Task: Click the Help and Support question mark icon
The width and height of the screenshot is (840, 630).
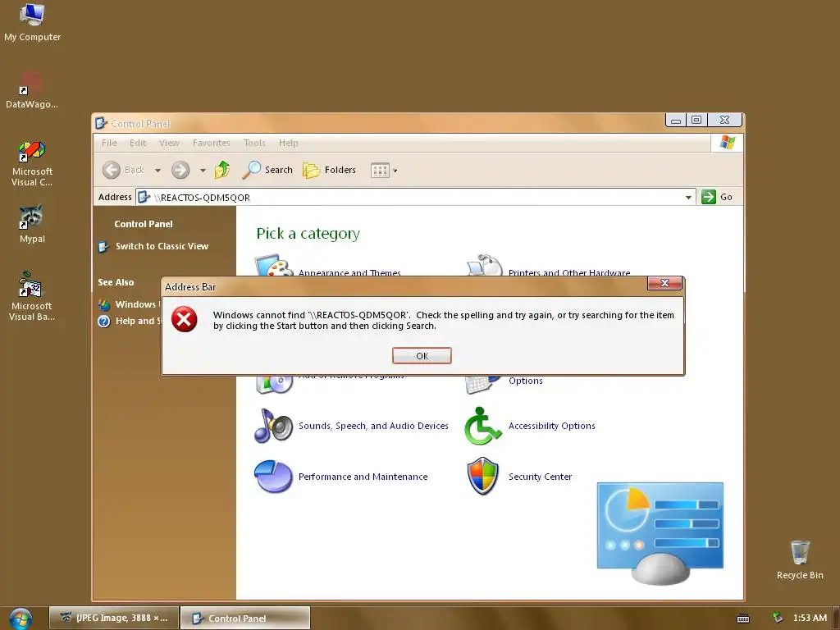Action: coord(104,321)
